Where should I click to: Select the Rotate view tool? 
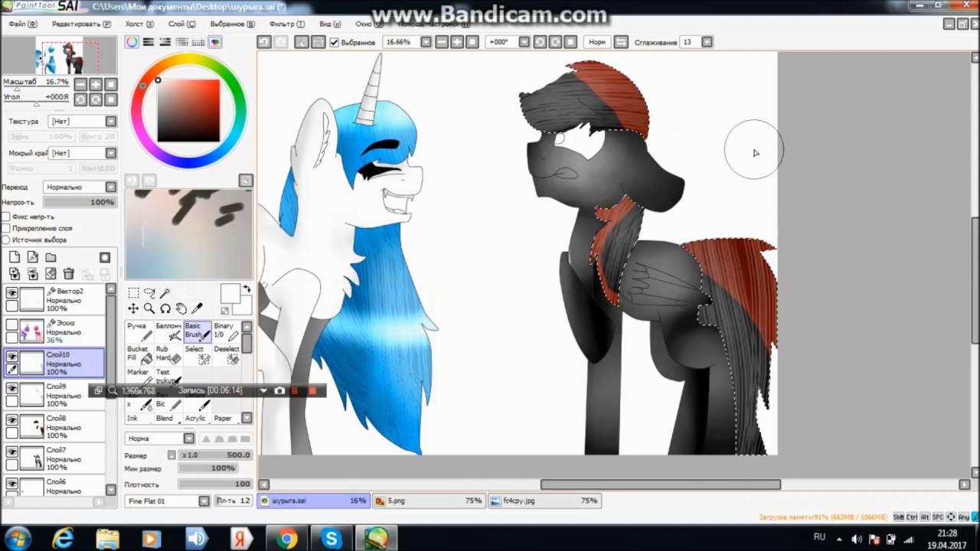click(165, 308)
